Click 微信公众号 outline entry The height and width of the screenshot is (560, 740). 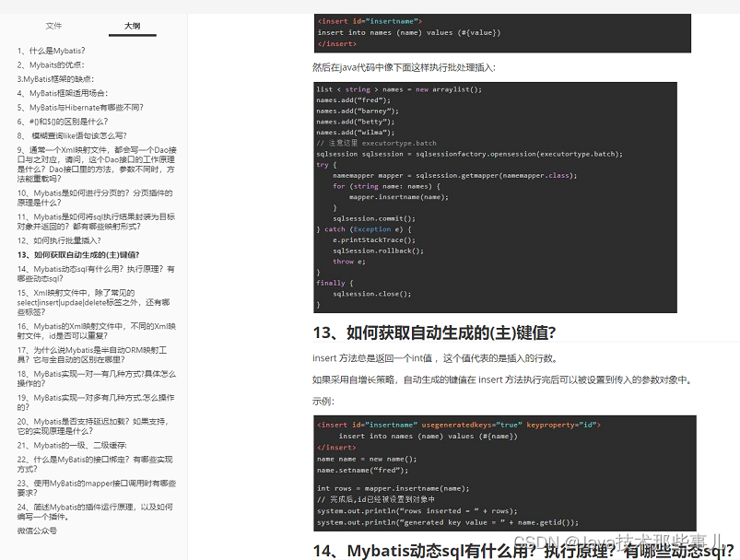click(37, 531)
